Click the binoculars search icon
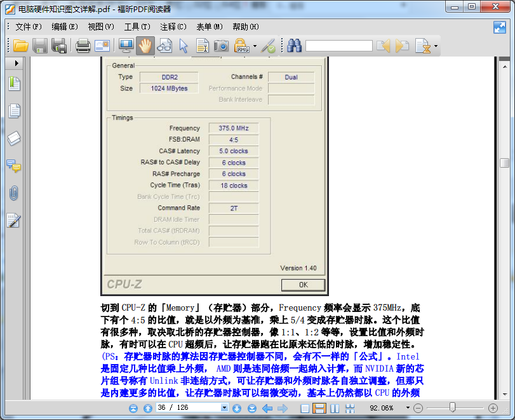This screenshot has height=420, width=515. click(x=294, y=46)
